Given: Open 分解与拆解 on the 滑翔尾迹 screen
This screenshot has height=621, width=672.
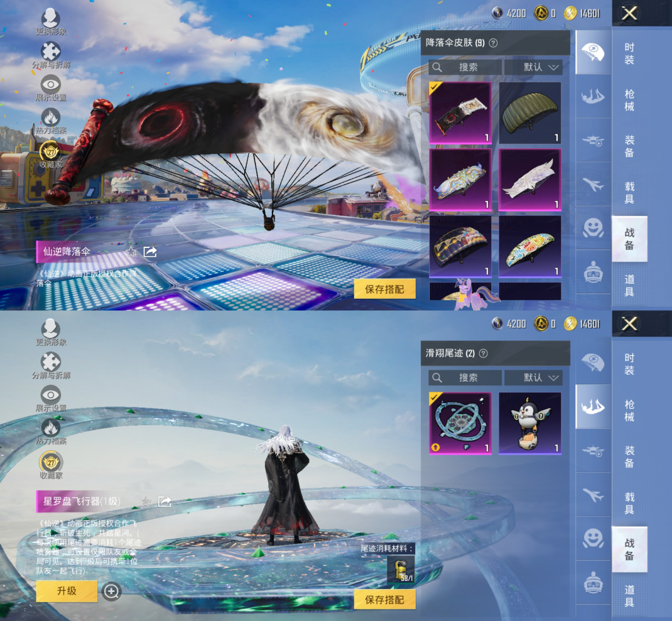Looking at the screenshot, I should (51, 365).
